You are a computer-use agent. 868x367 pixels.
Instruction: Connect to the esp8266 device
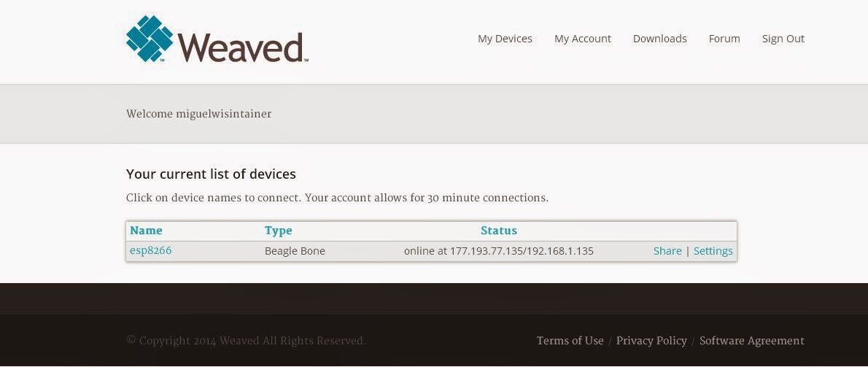[150, 250]
